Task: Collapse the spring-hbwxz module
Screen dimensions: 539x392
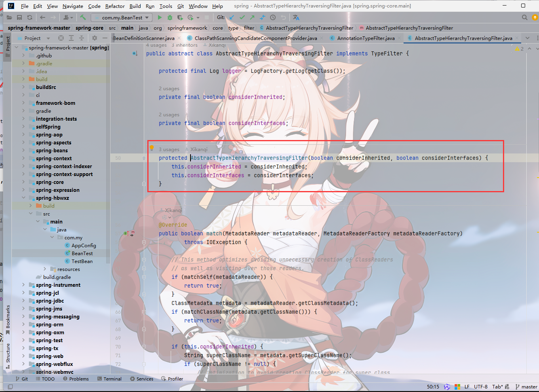Action: [x=23, y=198]
